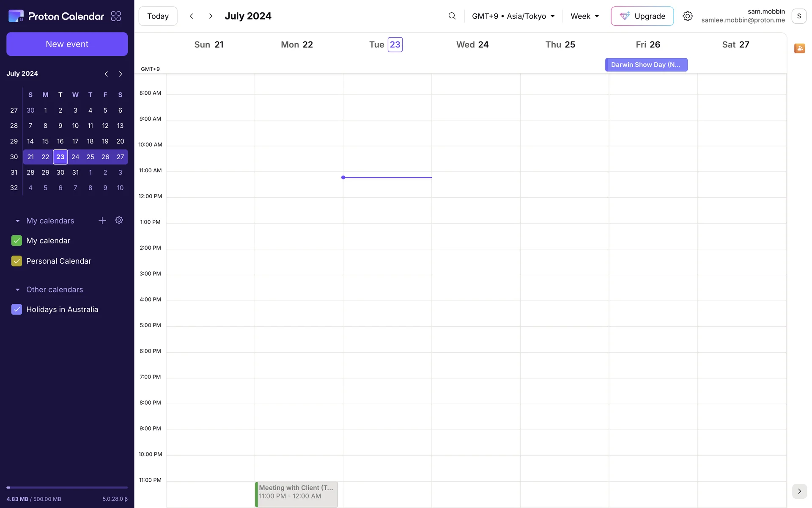The width and height of the screenshot is (812, 508).
Task: Open settings gear in top bar
Action: (x=687, y=16)
